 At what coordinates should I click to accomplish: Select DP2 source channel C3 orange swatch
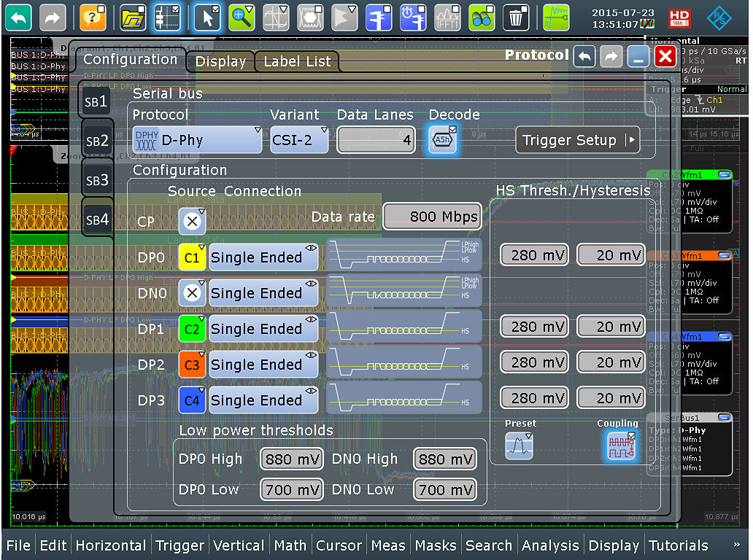click(192, 364)
